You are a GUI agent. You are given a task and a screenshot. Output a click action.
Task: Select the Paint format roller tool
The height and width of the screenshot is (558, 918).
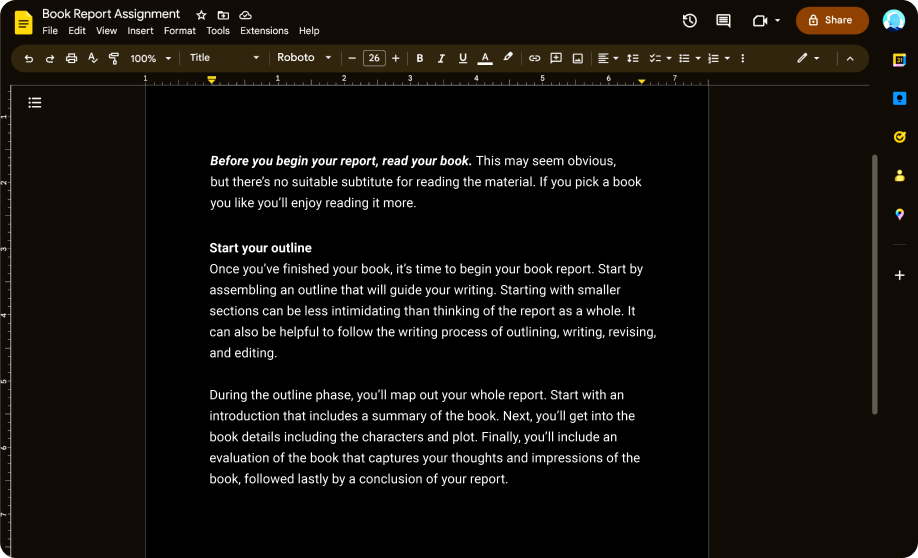pos(113,59)
